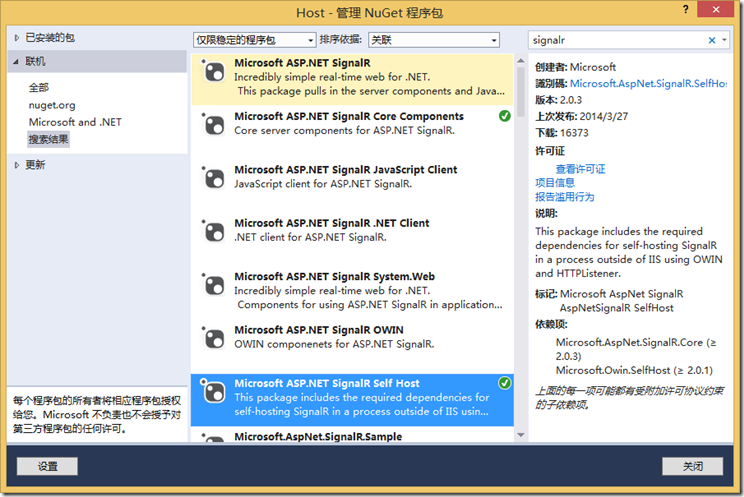Viewport: 744px width, 497px height.
Task: Open the 项目信息 link
Action: [555, 183]
